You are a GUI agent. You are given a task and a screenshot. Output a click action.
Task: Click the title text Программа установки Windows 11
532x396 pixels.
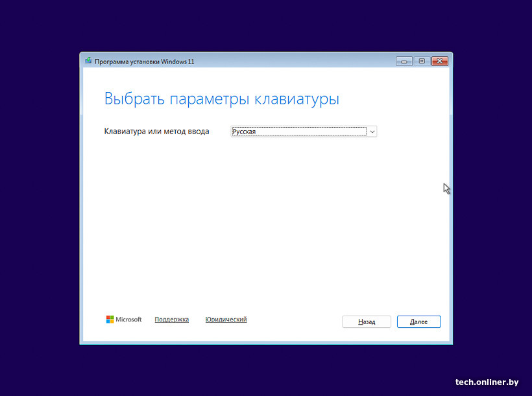145,62
